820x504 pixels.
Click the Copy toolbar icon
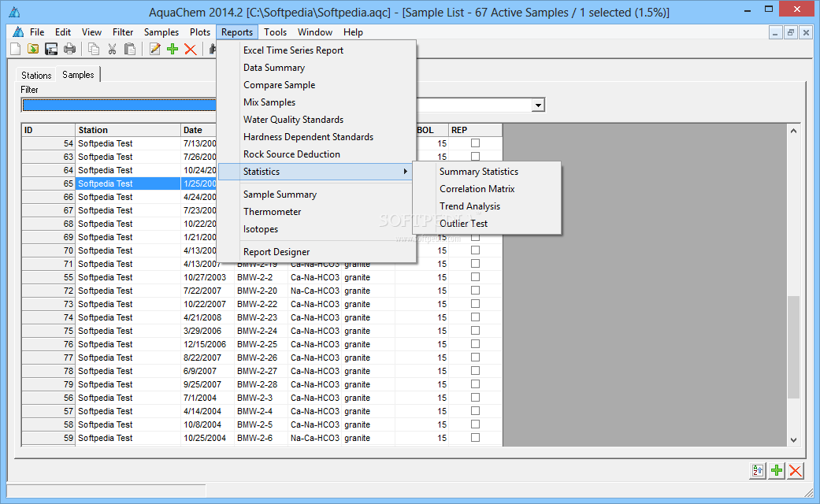95,49
